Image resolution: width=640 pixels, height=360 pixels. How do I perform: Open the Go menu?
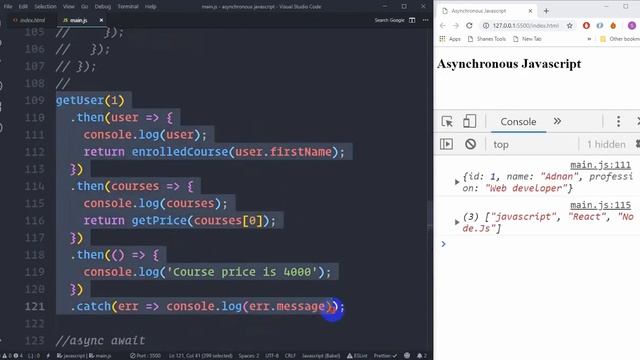coord(84,7)
